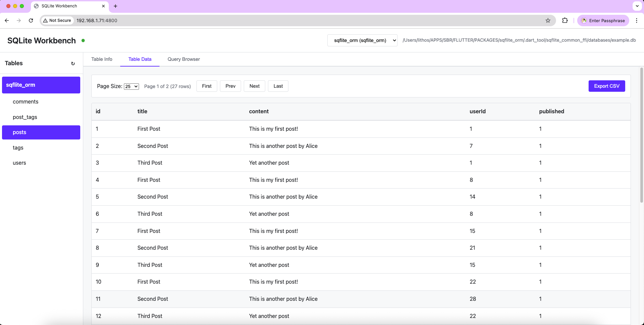Click the green connection status dot
Image resolution: width=644 pixels, height=325 pixels.
click(x=83, y=40)
